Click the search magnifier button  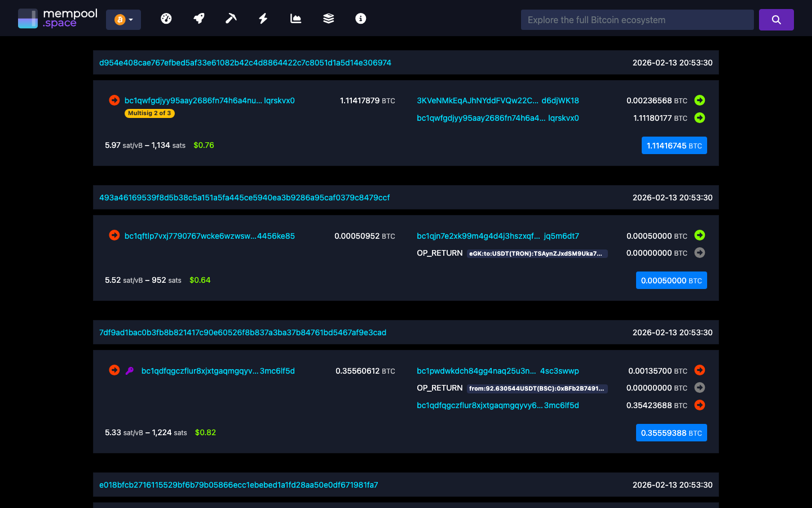click(x=776, y=19)
